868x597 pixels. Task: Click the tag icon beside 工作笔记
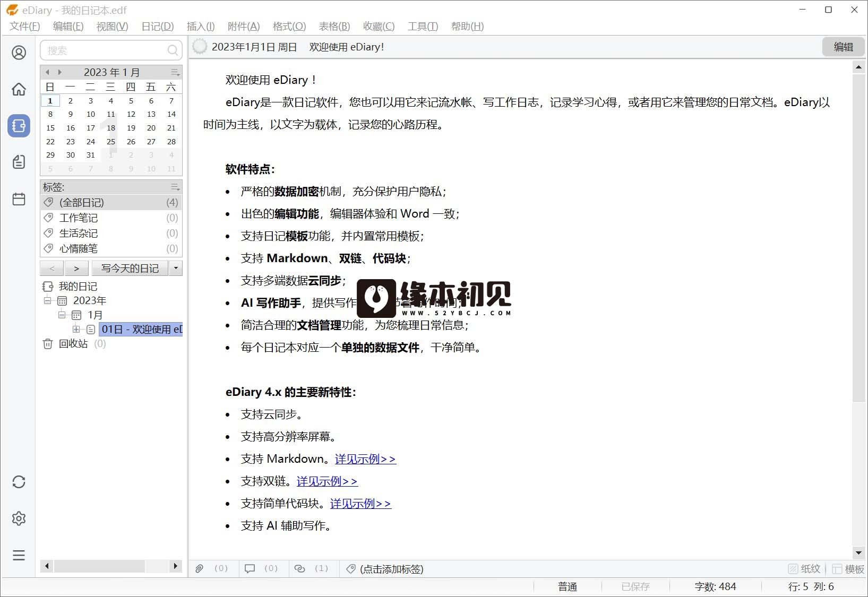coord(48,218)
